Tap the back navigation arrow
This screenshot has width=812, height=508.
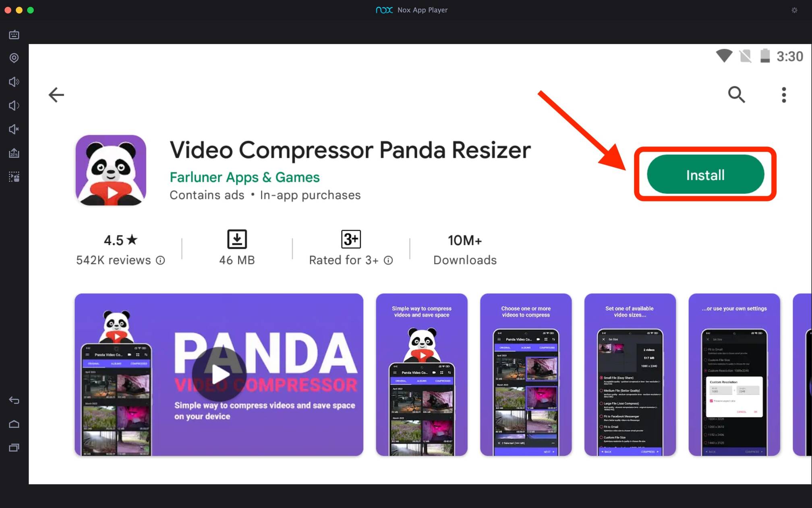(56, 94)
